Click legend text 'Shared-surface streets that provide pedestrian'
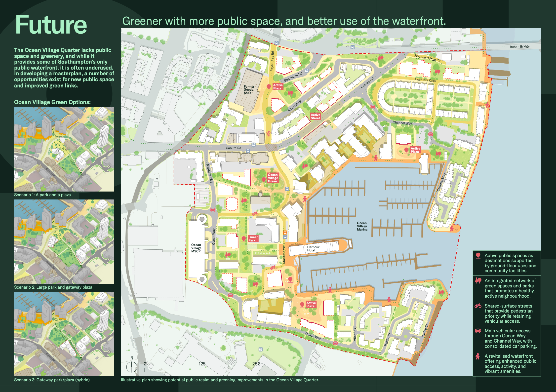The width and height of the screenshot is (556, 392). click(509, 314)
